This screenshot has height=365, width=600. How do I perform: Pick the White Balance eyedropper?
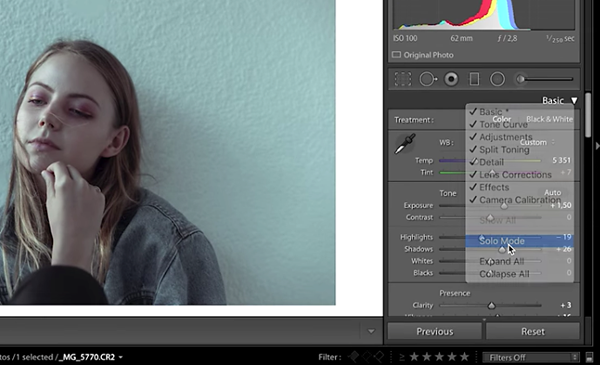(x=405, y=143)
